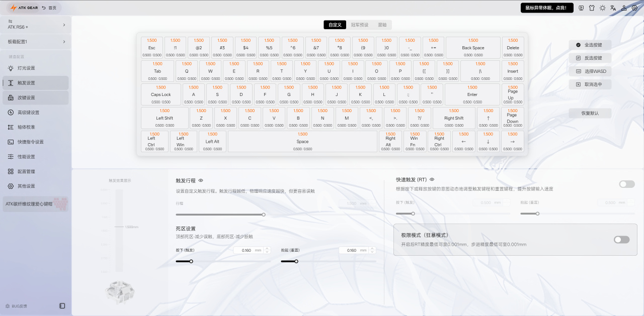Viewport: 644px width, 316px height.
Task: Open the user account icon
Action: click(624, 8)
